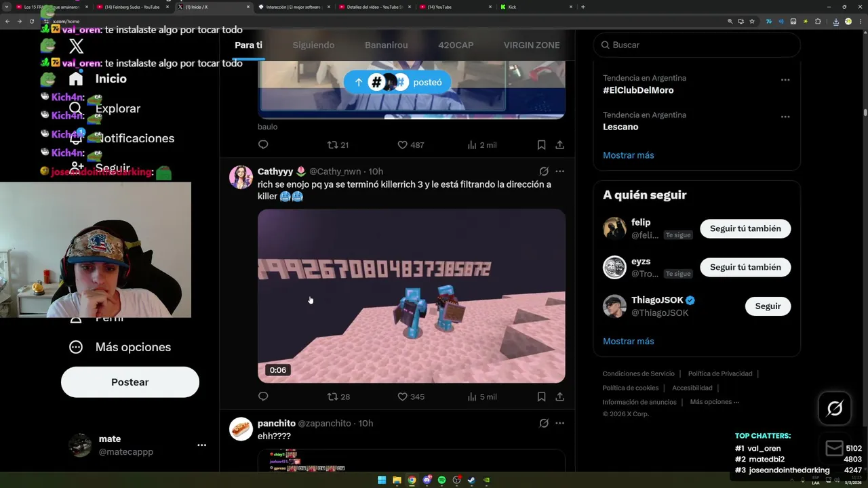View analytics showing 2 mil views
The height and width of the screenshot is (488, 868).
[x=482, y=145]
